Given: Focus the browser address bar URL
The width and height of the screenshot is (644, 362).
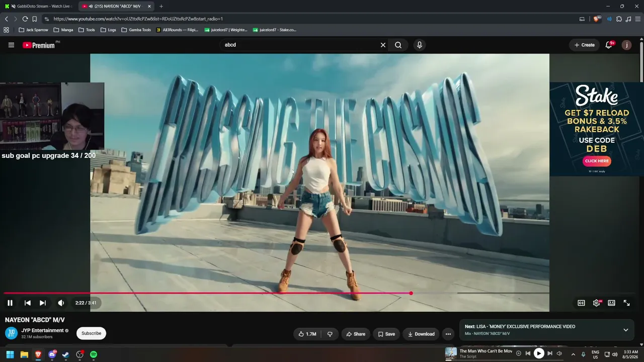Looking at the screenshot, I should click(138, 19).
